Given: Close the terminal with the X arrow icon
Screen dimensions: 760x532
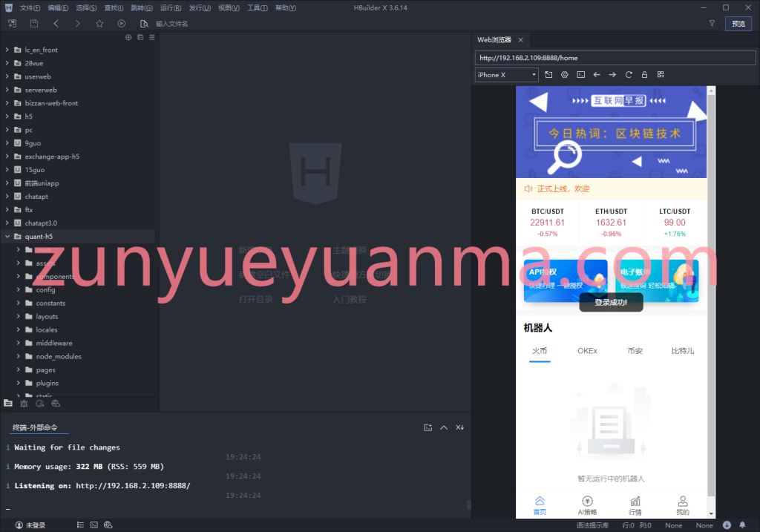Looking at the screenshot, I should [459, 427].
